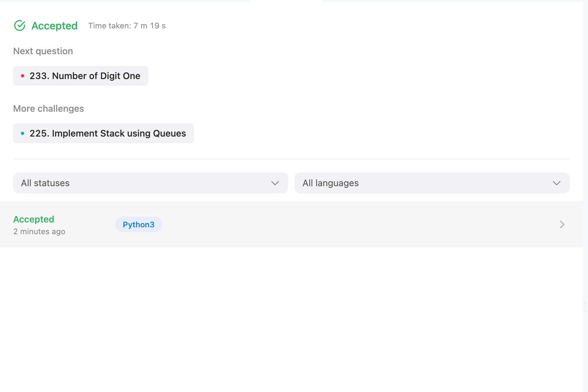Click the red difficulty dot beside problem 233
Screen dimensions: 588x392
click(23, 76)
